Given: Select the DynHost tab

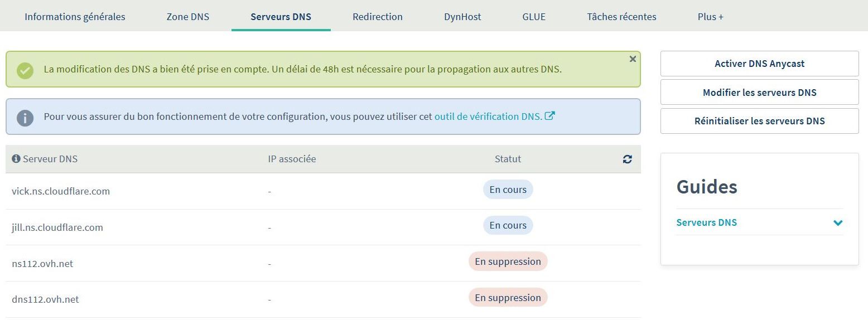Looking at the screenshot, I should click(462, 17).
